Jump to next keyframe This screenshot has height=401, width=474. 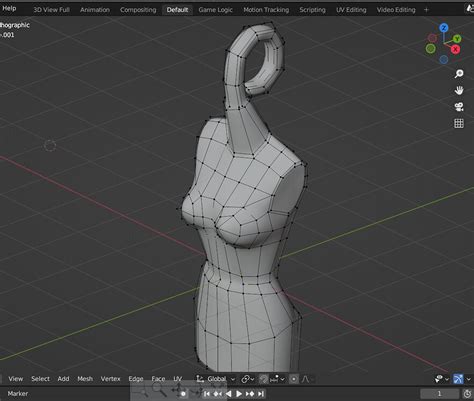[250, 394]
